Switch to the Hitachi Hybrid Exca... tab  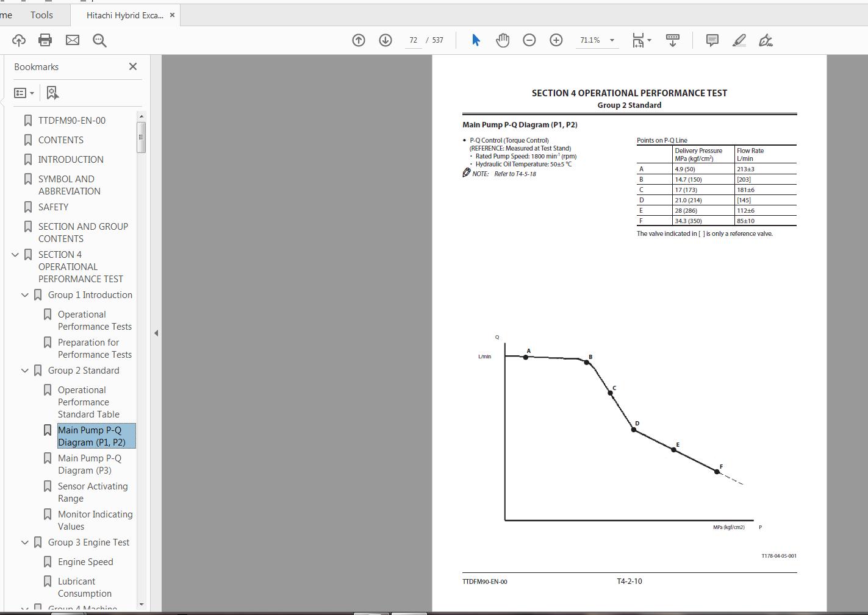tap(125, 15)
